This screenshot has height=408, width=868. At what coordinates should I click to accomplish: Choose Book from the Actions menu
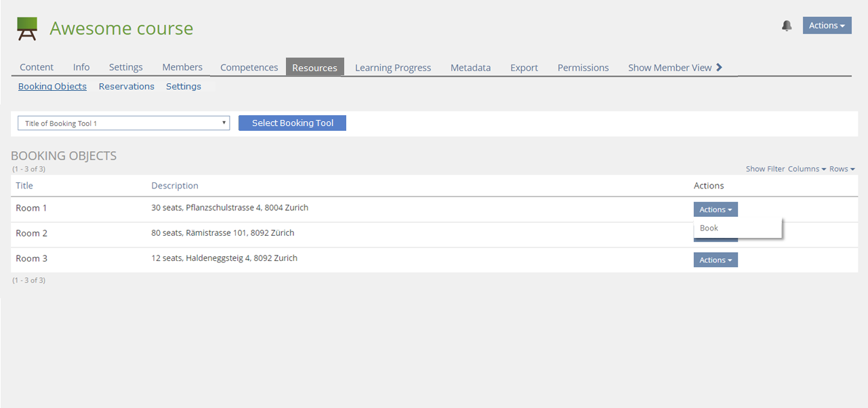point(709,228)
